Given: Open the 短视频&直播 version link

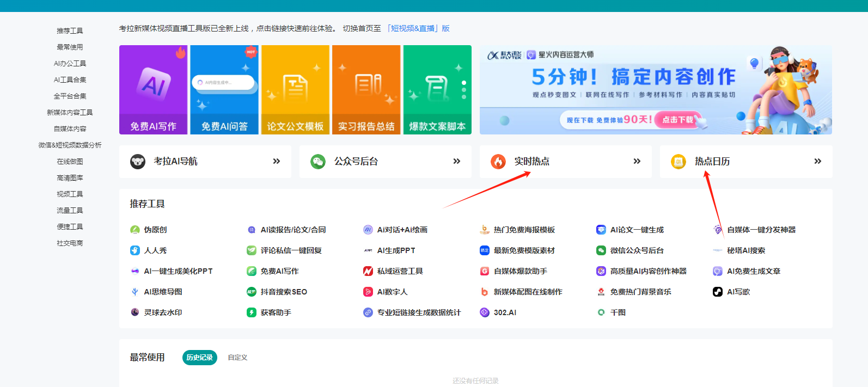Looking at the screenshot, I should (x=418, y=28).
